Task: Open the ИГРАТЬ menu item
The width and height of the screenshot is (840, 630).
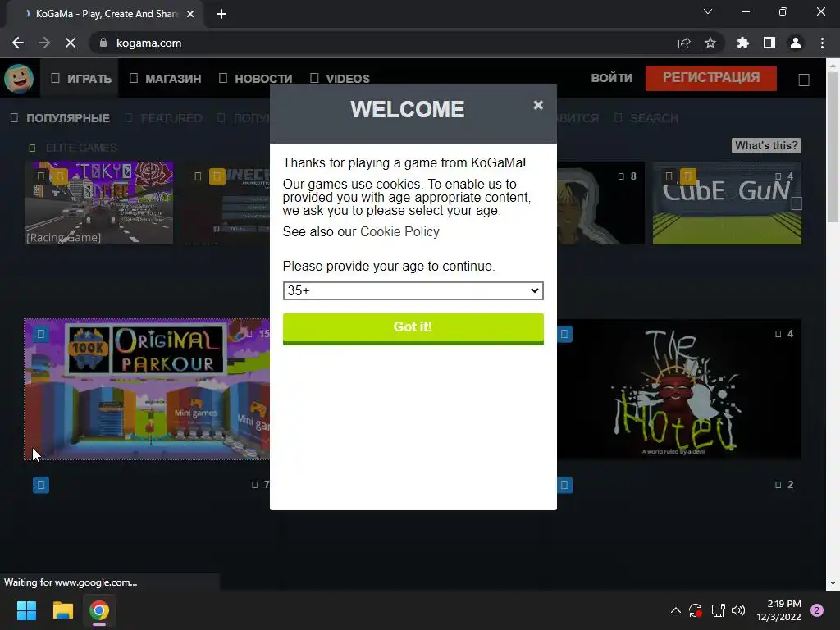Action: (81, 78)
